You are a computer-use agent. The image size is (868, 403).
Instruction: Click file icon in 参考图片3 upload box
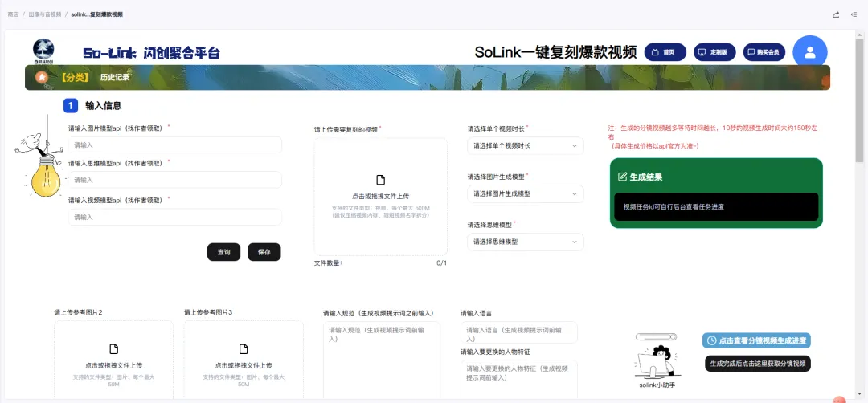244,349
